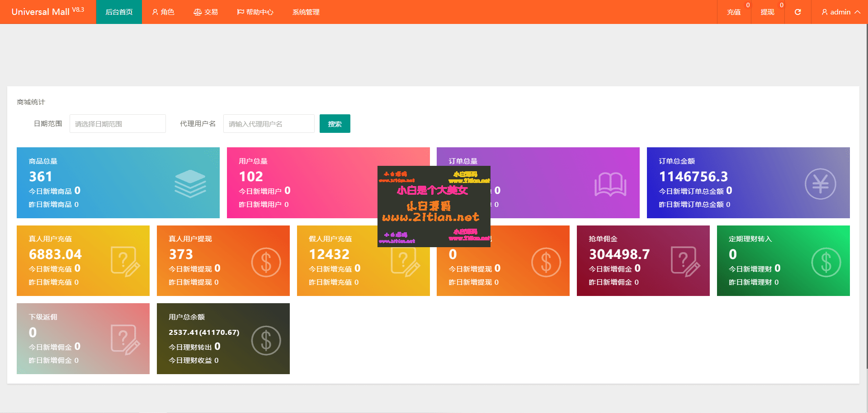868x413 pixels.
Task: Open the 日期范围 date range picker
Action: pyautogui.click(x=118, y=123)
